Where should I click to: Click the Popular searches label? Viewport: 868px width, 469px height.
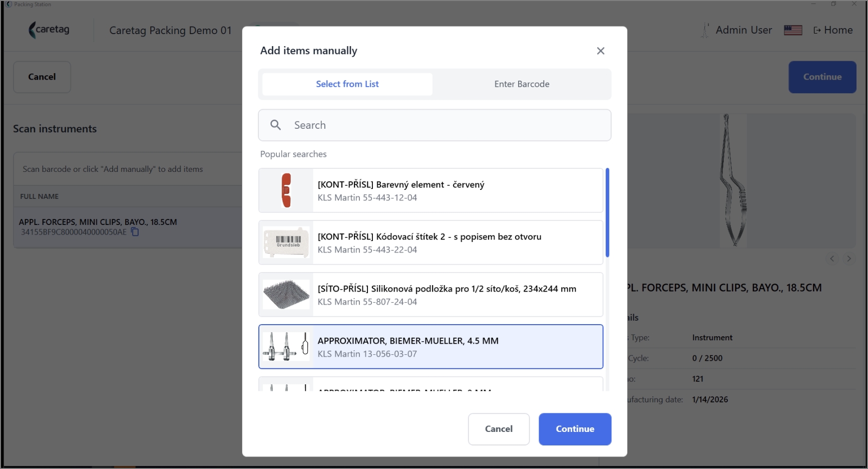coord(293,154)
